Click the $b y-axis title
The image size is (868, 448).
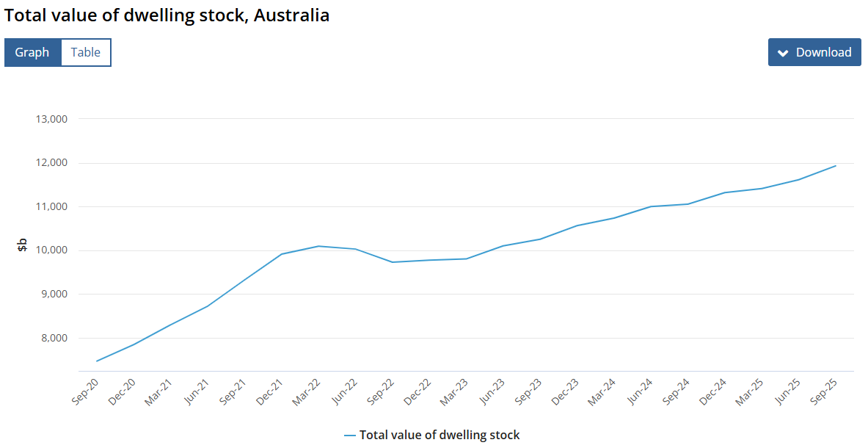click(22, 245)
